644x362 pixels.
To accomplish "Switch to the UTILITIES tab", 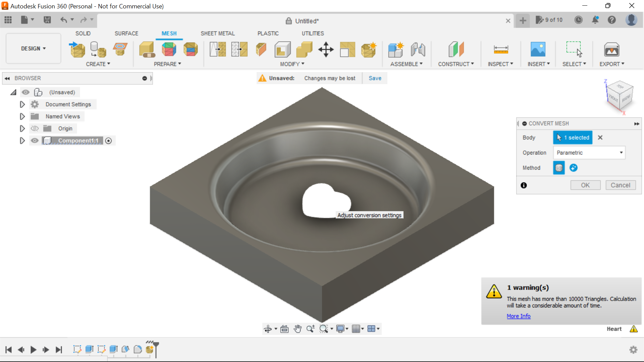I will [x=313, y=34].
